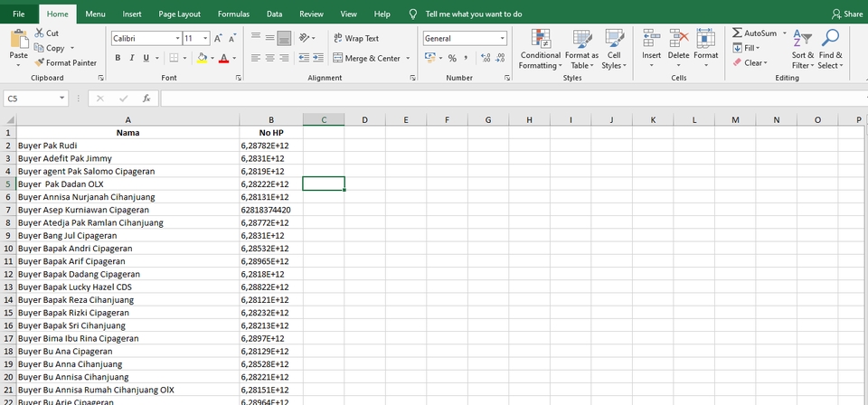Click the Copy icon

[39, 48]
